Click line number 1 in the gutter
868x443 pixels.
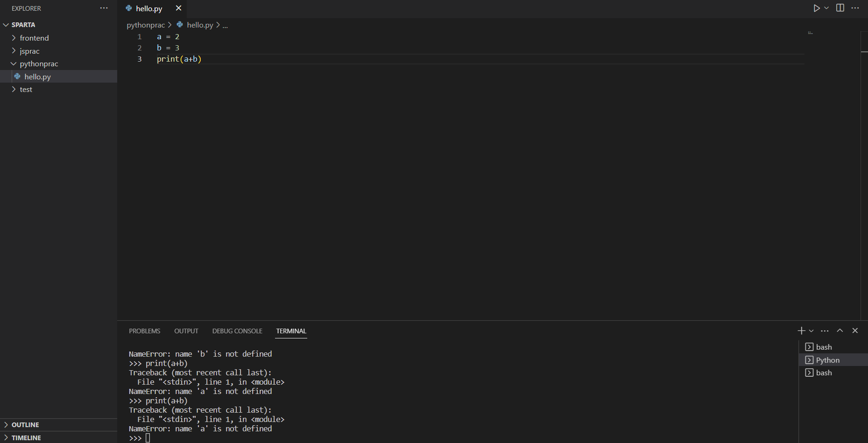click(139, 36)
